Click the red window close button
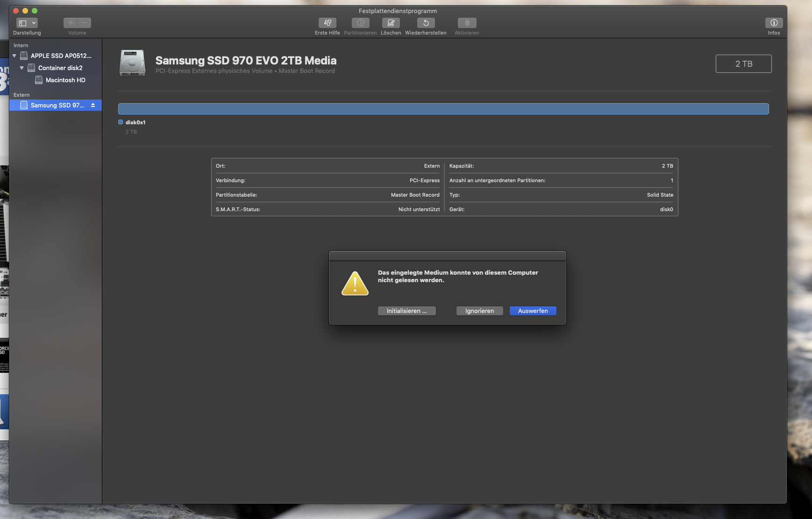 tap(16, 11)
